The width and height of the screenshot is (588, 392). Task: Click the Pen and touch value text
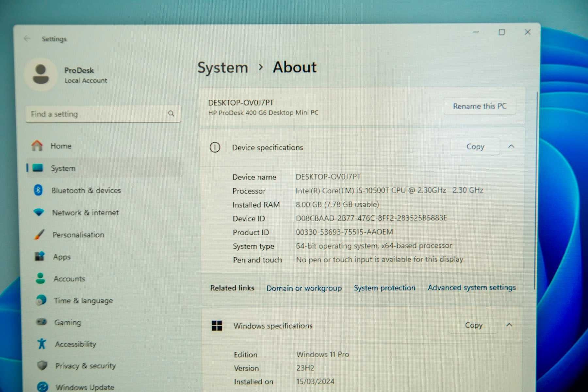380,259
